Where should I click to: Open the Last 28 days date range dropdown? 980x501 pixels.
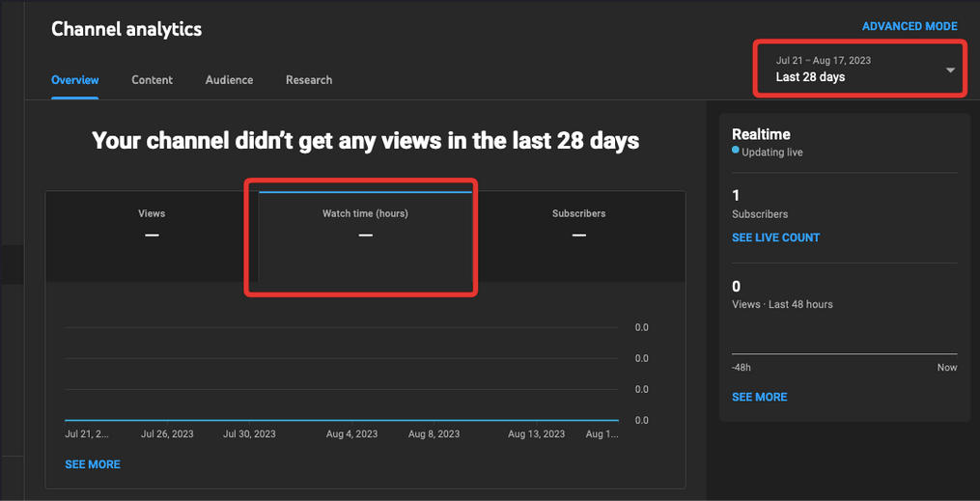click(859, 69)
